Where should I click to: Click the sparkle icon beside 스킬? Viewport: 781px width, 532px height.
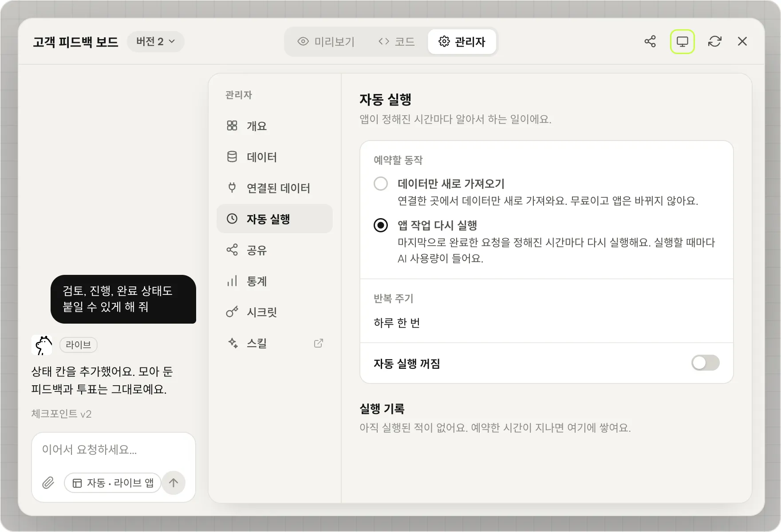(233, 343)
